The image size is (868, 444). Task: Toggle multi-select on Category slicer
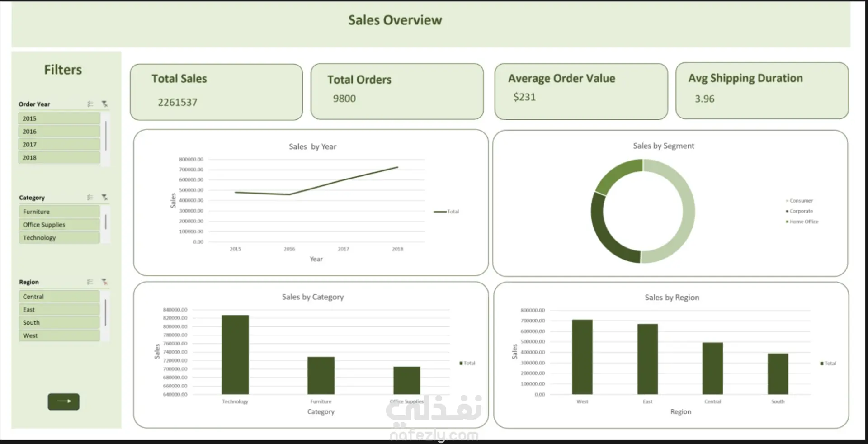tap(90, 198)
